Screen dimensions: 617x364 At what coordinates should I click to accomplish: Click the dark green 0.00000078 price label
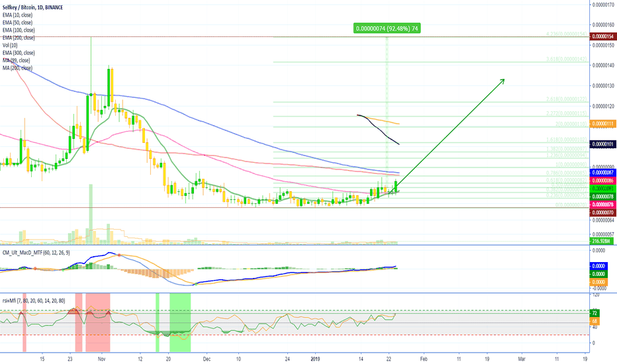[x=603, y=197]
